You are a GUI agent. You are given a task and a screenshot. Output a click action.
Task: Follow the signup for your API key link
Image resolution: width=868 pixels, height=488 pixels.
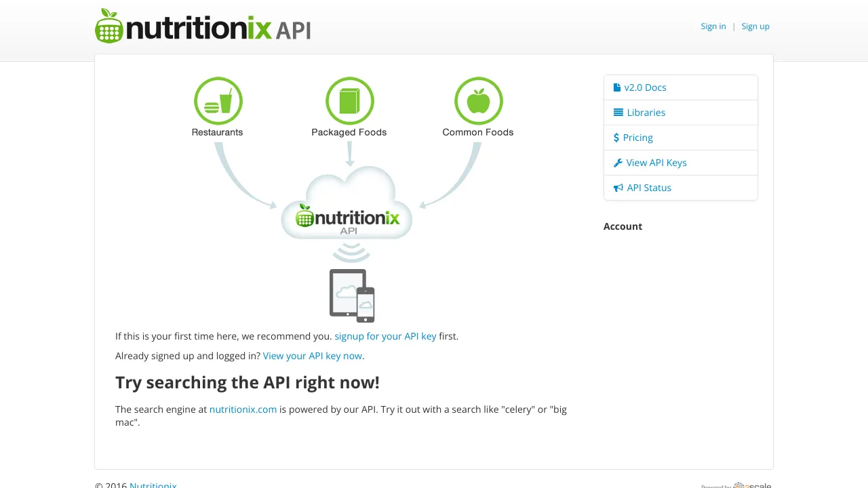coord(385,336)
